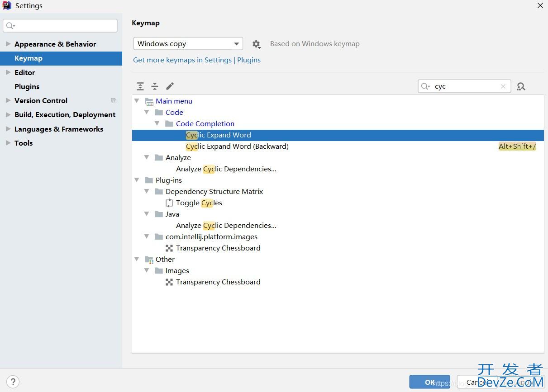Image resolution: width=548 pixels, height=392 pixels.
Task: Click the Dependency Structure Matrix folder icon
Action: pos(159,191)
